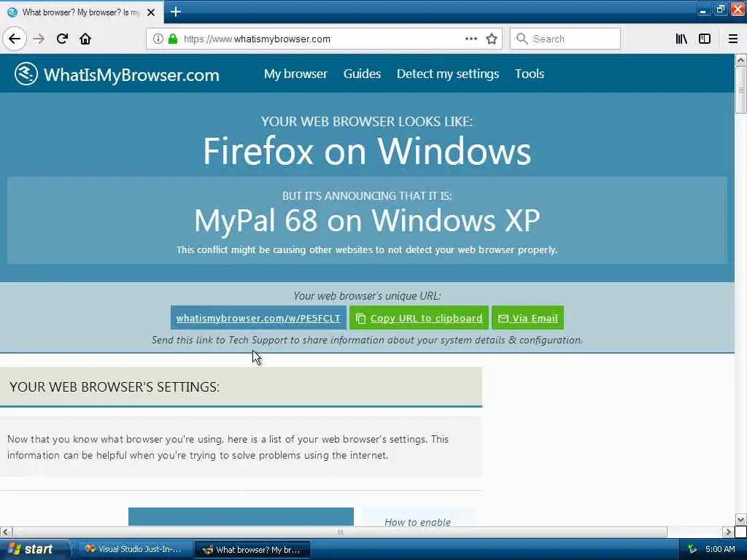Select the What browser tab

(82, 12)
